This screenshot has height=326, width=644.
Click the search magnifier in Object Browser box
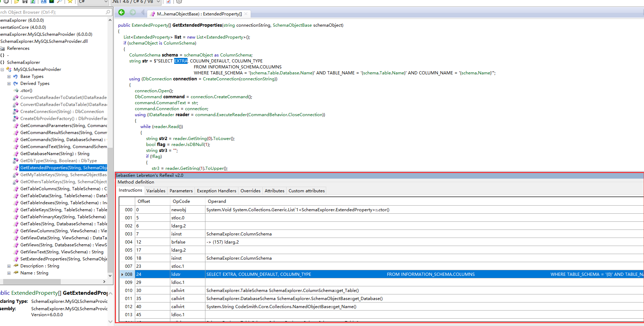coord(108,12)
